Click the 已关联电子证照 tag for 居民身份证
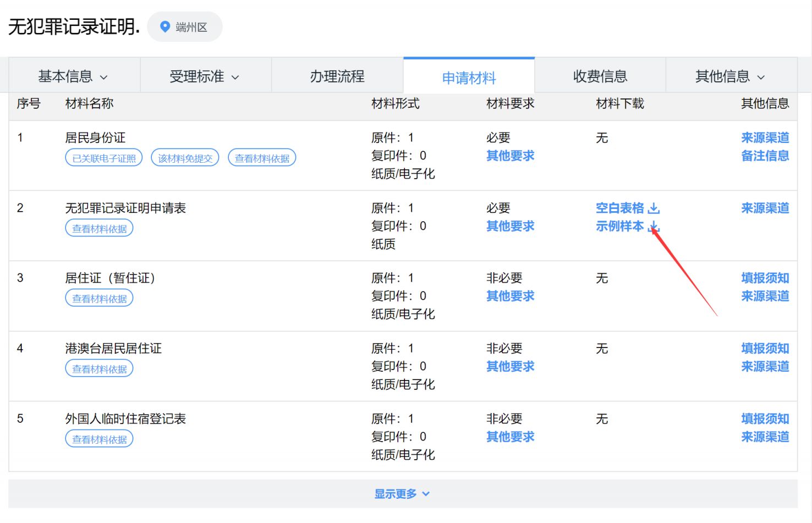The height and width of the screenshot is (523, 812). coord(104,158)
